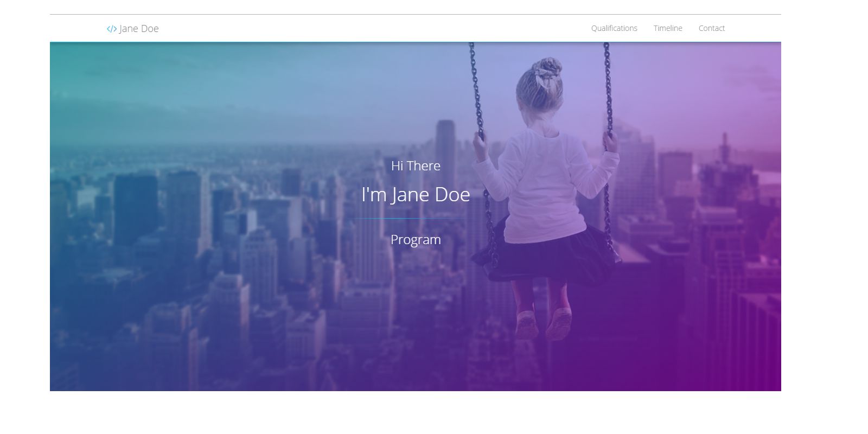
Task: Click the black swing seat skirt area
Action: pyautogui.click(x=545, y=255)
